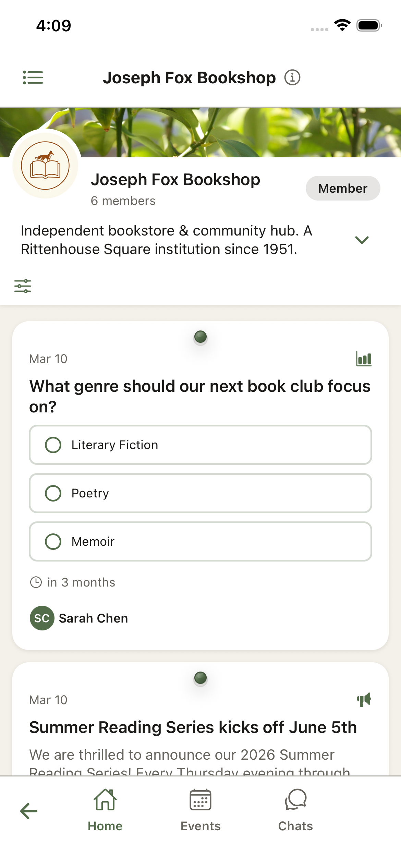Tap the leafy banner cover image
Viewport: 401px width, 868px height.
pos(240,132)
